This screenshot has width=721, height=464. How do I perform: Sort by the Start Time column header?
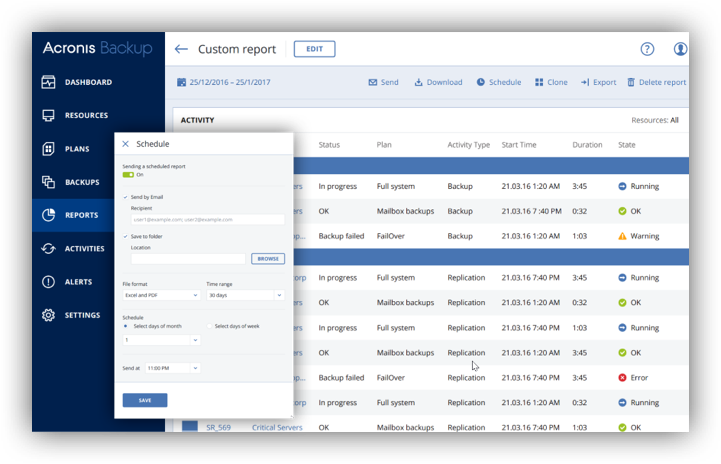[x=519, y=145]
